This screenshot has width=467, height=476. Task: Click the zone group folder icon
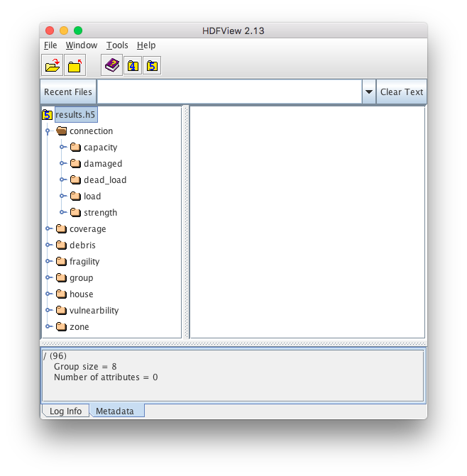61,326
